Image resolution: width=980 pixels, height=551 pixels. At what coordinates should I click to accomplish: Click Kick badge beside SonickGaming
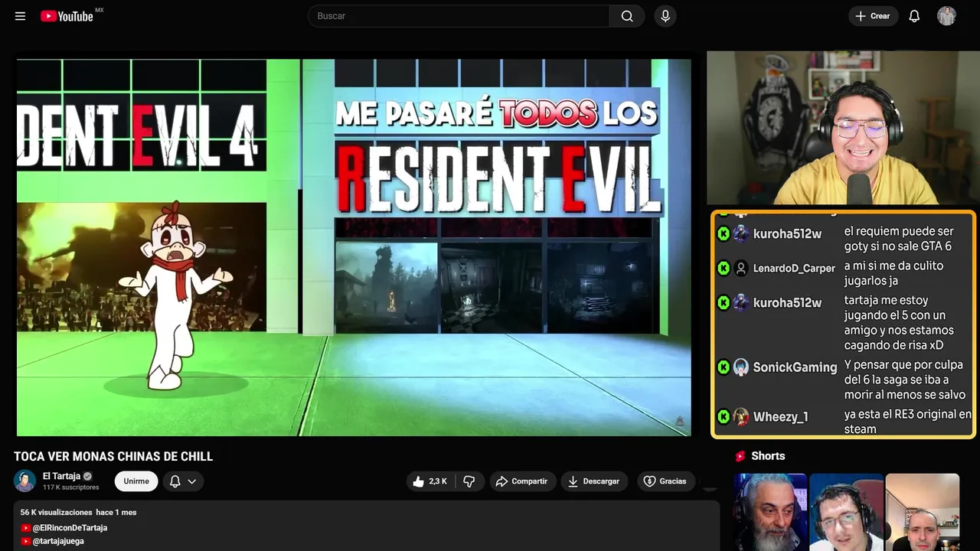724,367
